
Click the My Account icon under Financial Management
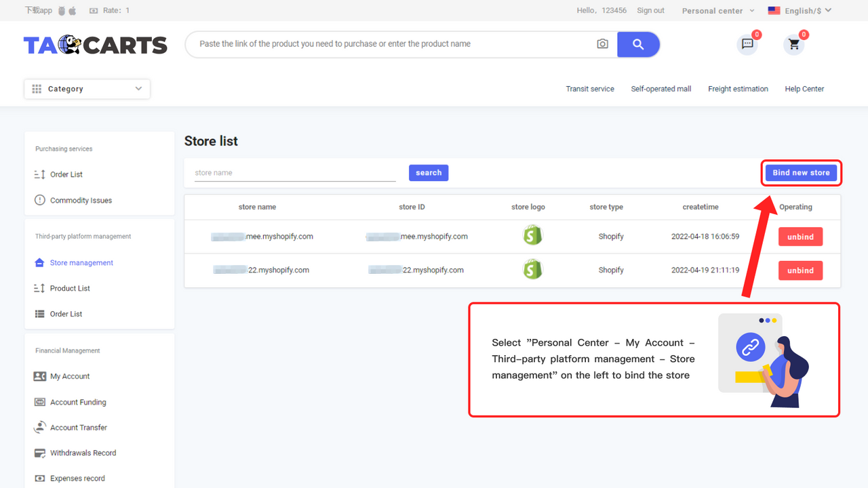click(39, 376)
